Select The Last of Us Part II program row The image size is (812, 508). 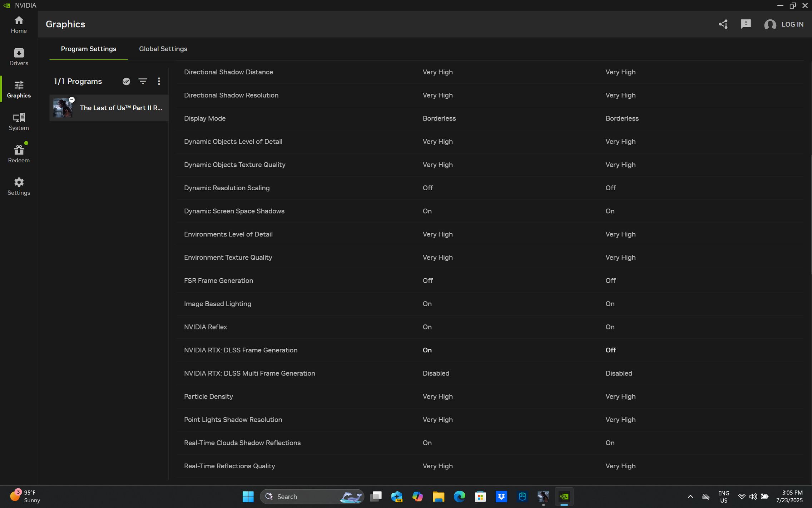[109, 108]
